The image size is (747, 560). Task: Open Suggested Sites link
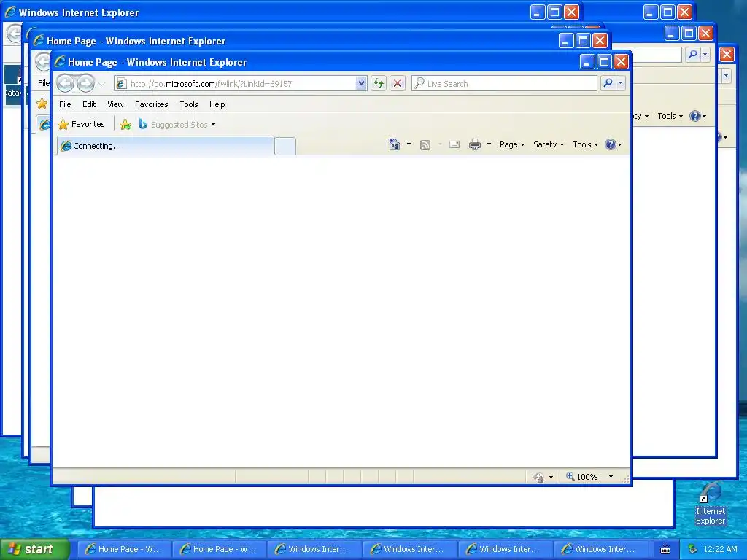pos(177,124)
